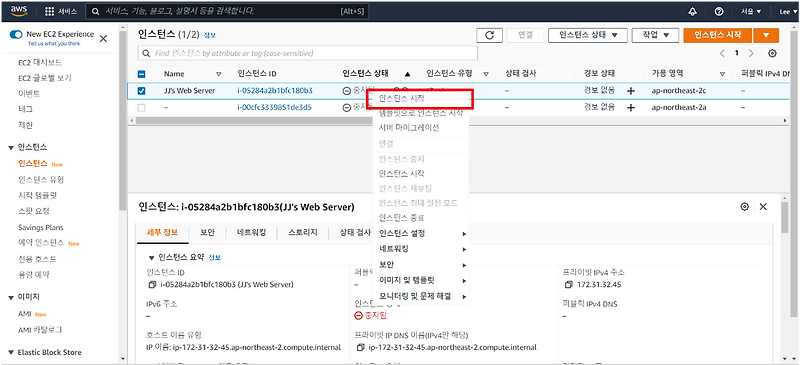This screenshot has height=365, width=800.
Task: Click table horizontal scrollbar right arrow
Action: tap(786, 120)
